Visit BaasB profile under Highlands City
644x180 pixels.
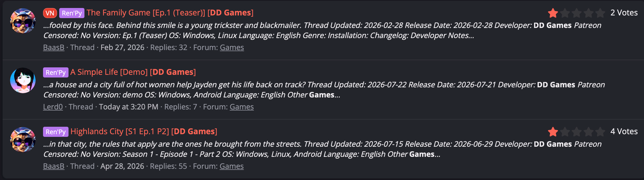coord(54,166)
